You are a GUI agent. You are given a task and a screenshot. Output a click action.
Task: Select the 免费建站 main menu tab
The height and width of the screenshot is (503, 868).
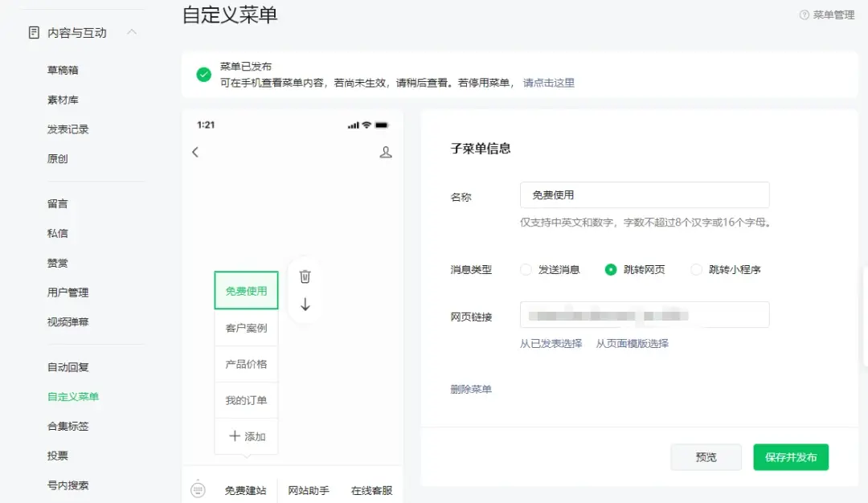tap(245, 490)
